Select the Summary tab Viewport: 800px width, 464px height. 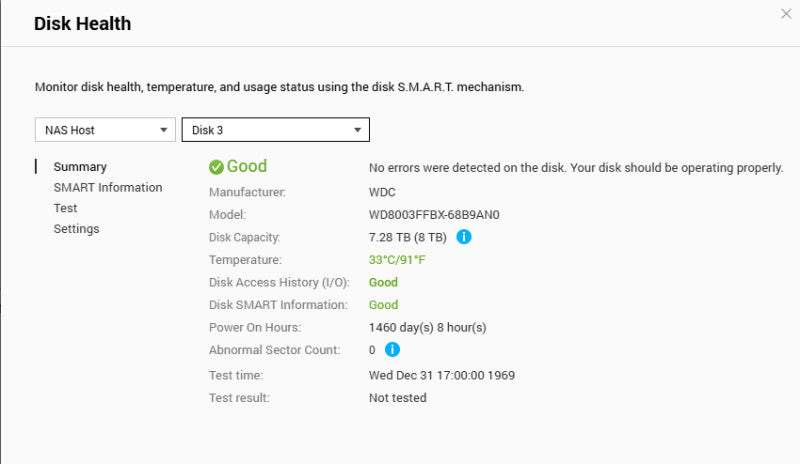[x=80, y=167]
